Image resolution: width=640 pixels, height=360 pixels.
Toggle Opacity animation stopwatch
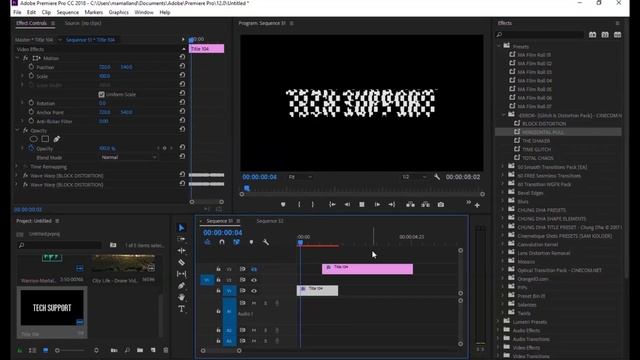coord(31,148)
